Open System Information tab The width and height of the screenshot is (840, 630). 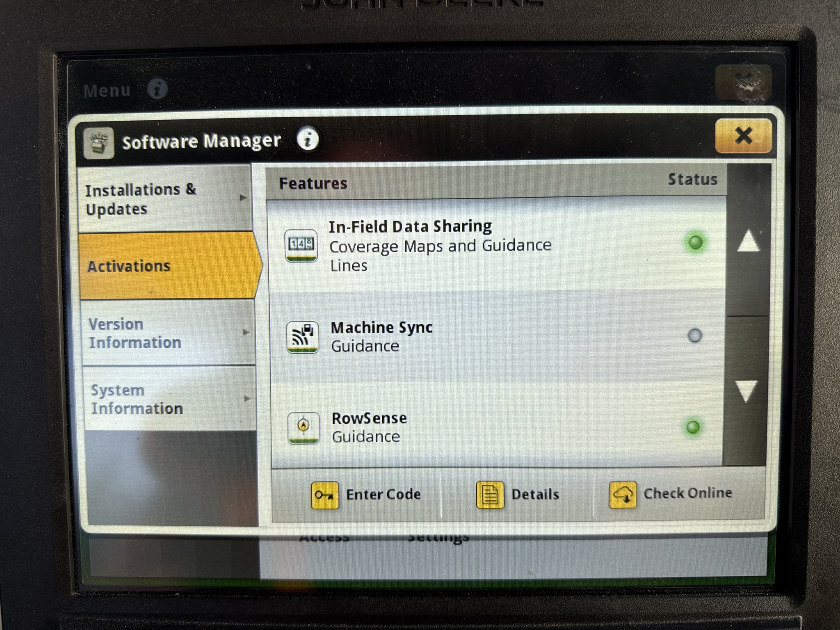coord(169,399)
